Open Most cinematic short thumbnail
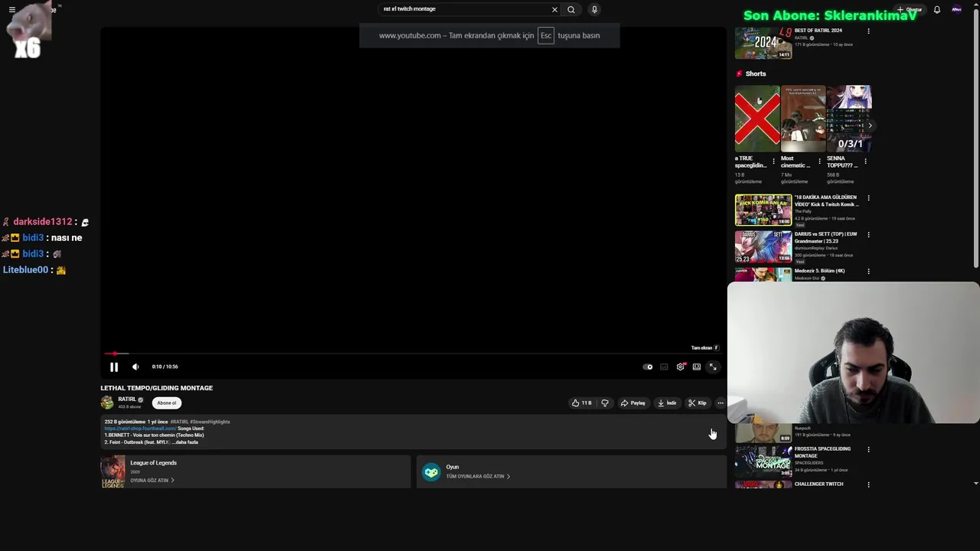This screenshot has width=980, height=551. (803, 119)
